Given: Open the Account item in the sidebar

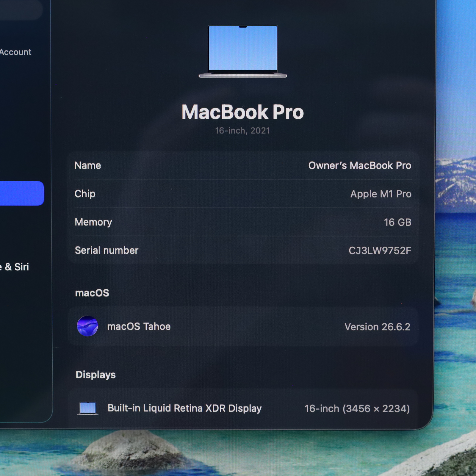Looking at the screenshot, I should [x=15, y=52].
